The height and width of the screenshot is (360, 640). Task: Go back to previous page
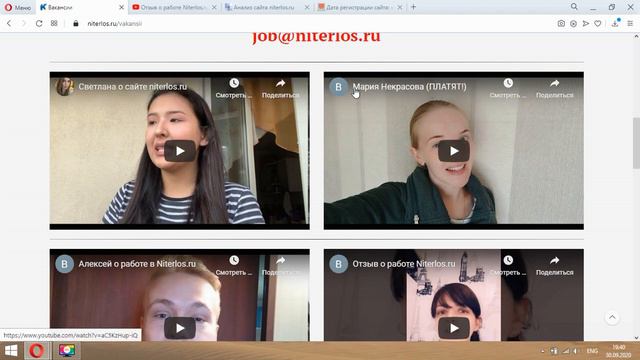pyautogui.click(x=9, y=24)
